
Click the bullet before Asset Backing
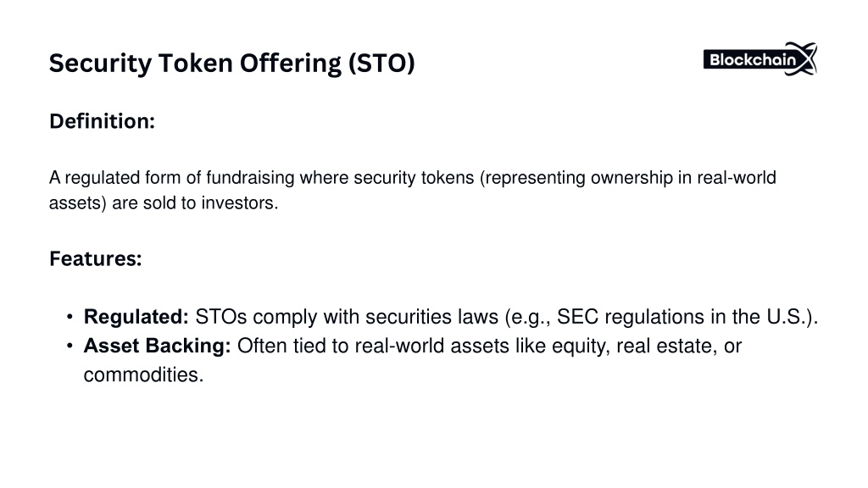click(70, 347)
